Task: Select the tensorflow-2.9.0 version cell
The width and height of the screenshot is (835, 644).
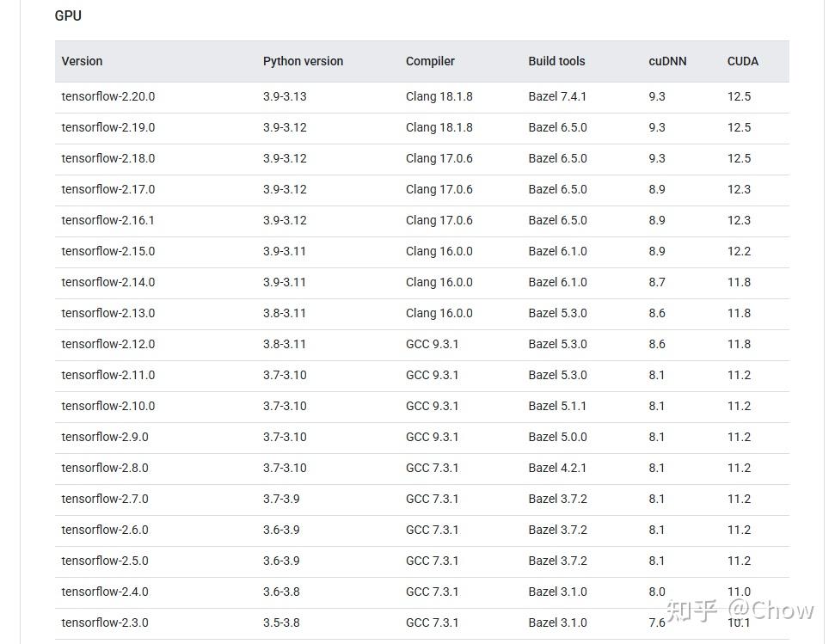Action: [x=105, y=437]
